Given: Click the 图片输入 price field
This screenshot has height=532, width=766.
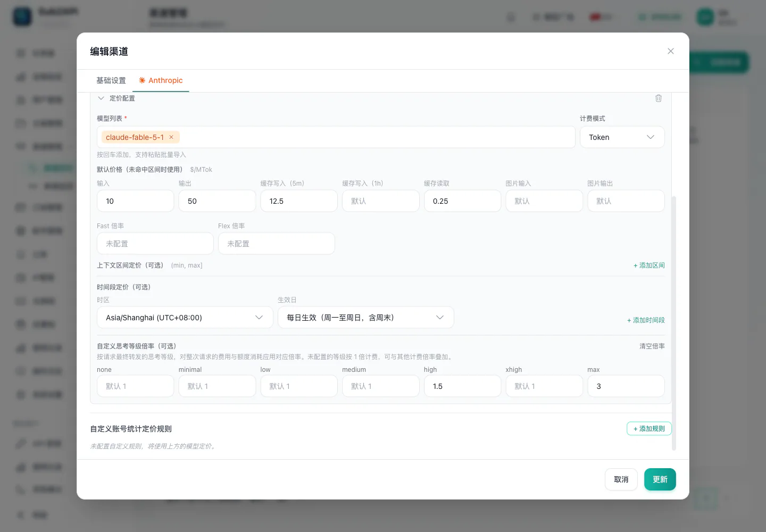Looking at the screenshot, I should click(x=544, y=201).
